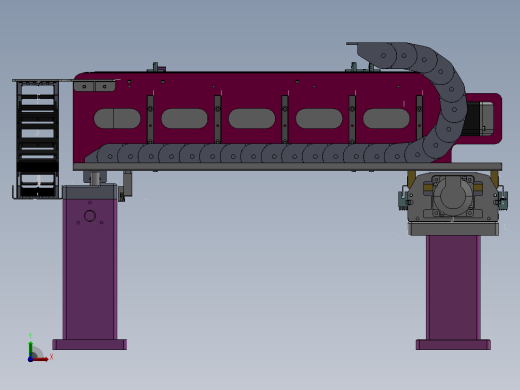Click the red X axis arrow of the triad
520x390 pixels.
41,359
